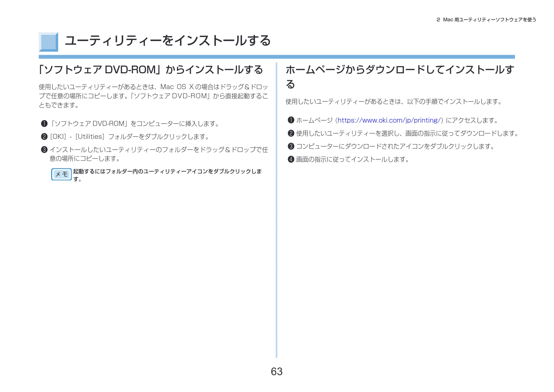Click the page number 63
Screen dimensions: 554x392
(277, 372)
